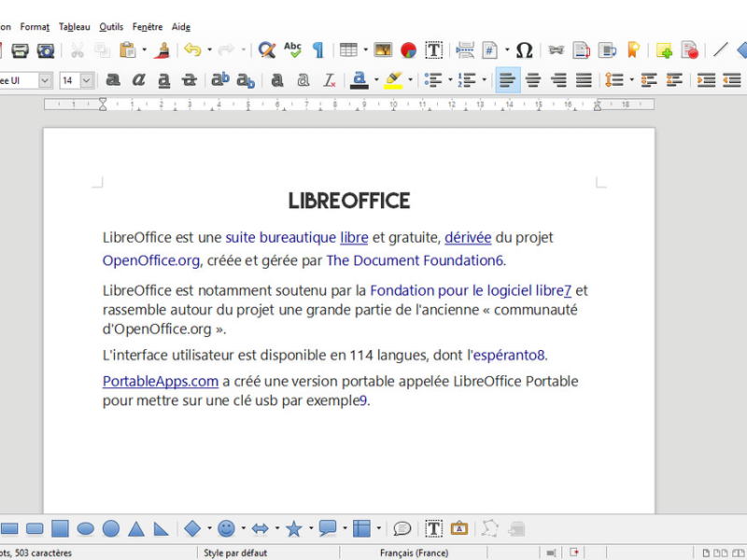Toggle bulleted list

(432, 80)
